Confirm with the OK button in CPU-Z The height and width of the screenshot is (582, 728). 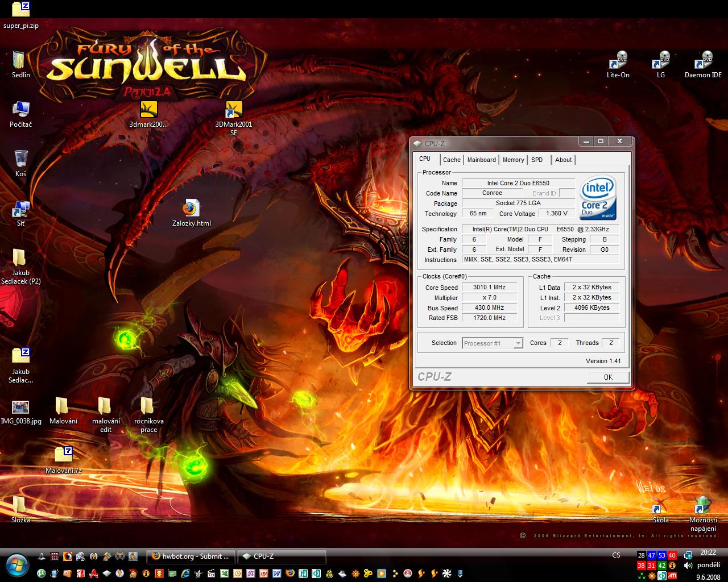click(608, 377)
